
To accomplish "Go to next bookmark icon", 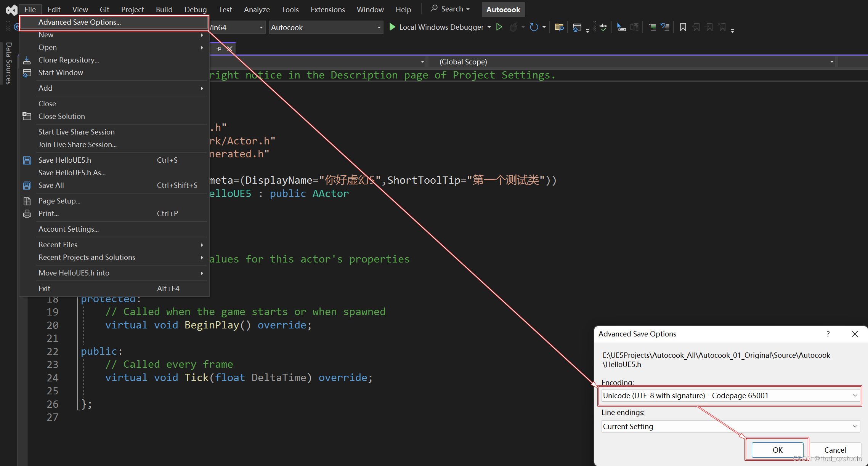I will (x=709, y=27).
